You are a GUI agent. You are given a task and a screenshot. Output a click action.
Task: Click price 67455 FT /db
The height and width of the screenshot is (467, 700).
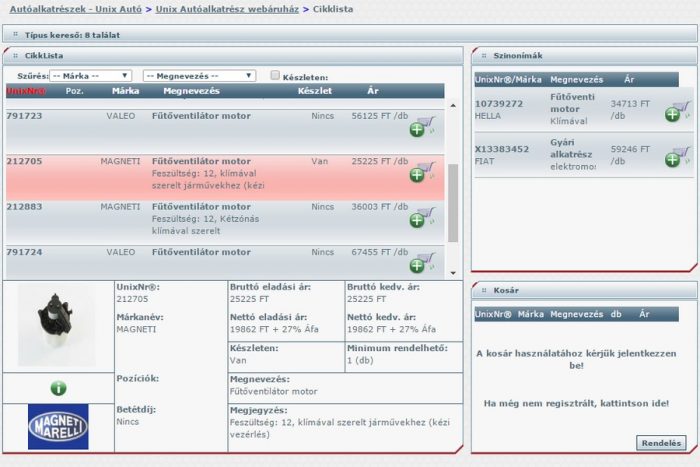coord(379,252)
